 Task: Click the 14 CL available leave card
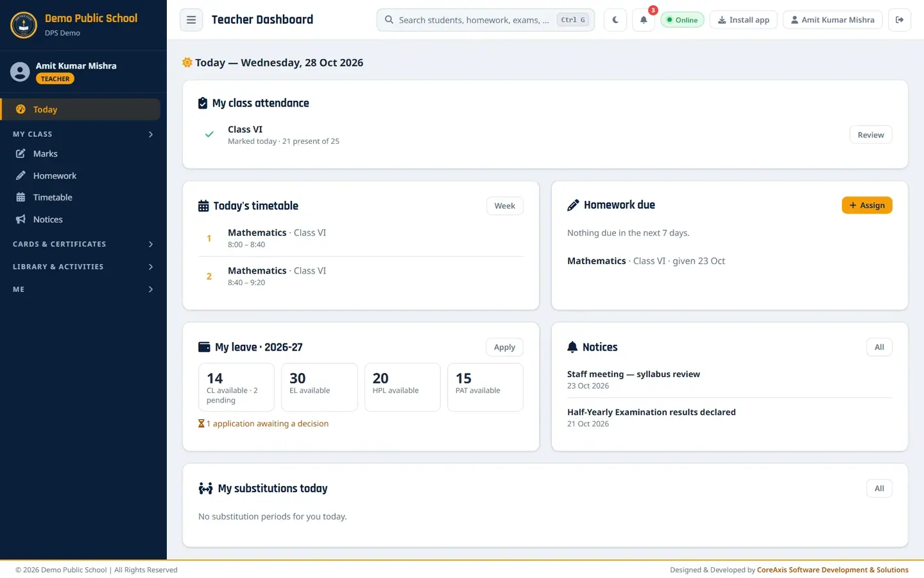point(236,387)
